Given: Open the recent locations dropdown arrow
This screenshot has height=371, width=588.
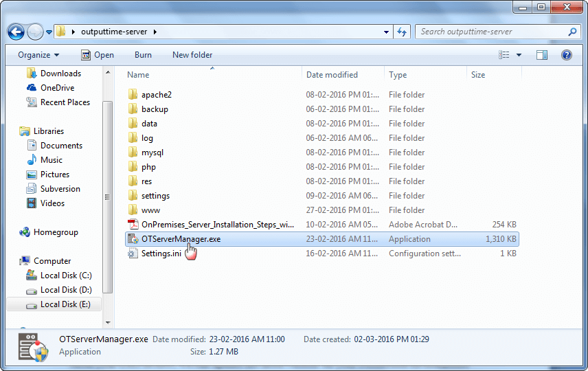Looking at the screenshot, I should (x=49, y=32).
